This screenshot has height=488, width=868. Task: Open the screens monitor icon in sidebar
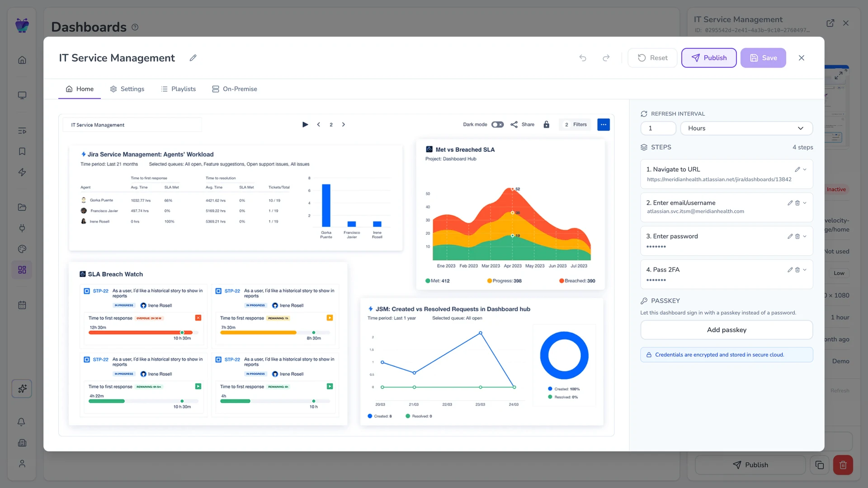point(22,95)
